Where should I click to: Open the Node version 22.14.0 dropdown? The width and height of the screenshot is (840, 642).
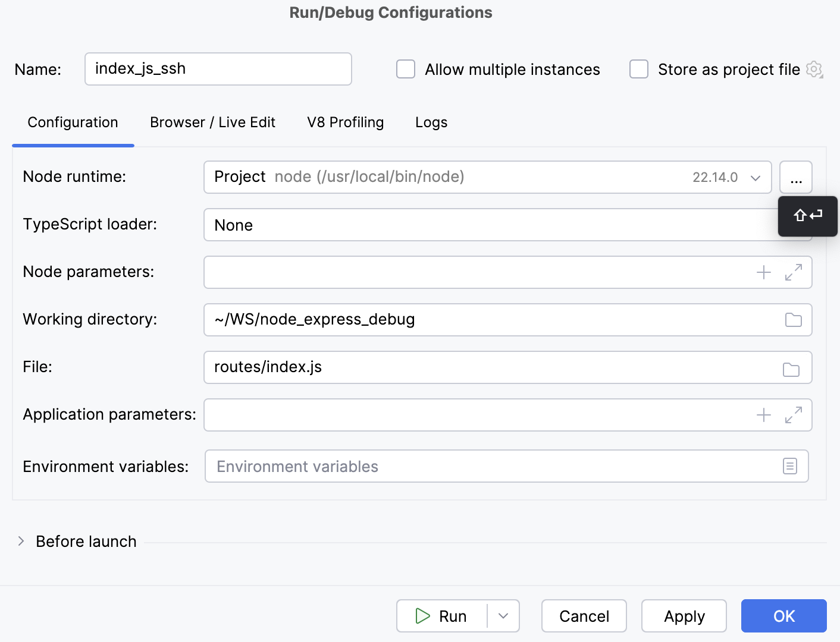coord(756,177)
